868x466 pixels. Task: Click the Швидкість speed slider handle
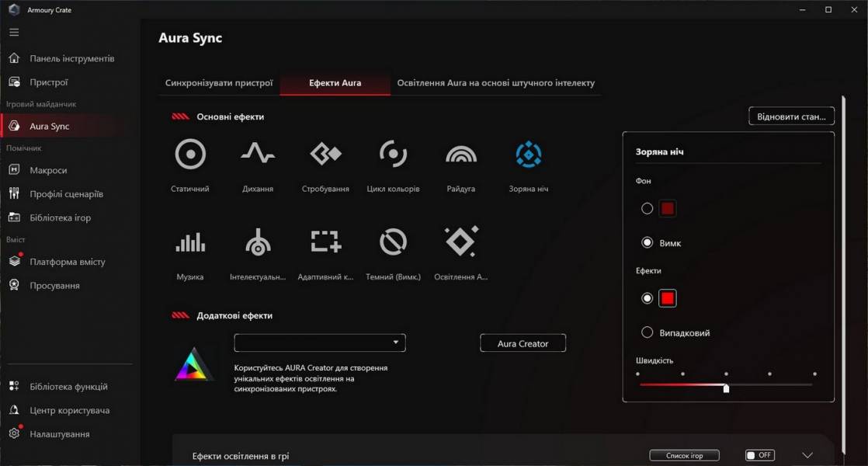pos(726,388)
